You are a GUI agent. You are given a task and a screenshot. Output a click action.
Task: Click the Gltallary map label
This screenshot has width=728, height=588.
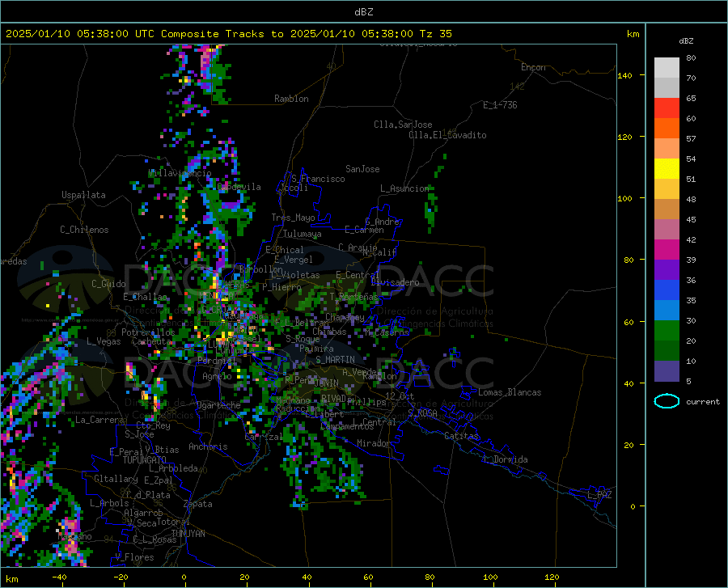(x=116, y=479)
